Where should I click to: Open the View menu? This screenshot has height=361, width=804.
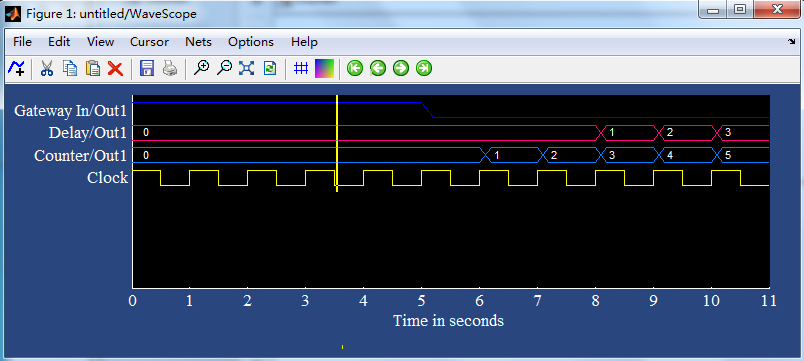[100, 42]
